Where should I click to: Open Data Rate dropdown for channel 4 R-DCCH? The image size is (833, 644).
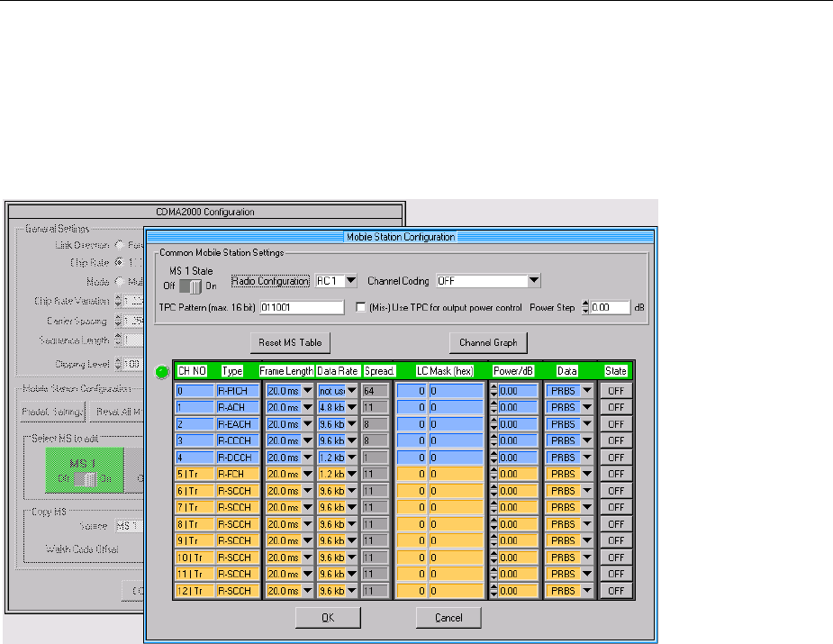(x=352, y=458)
